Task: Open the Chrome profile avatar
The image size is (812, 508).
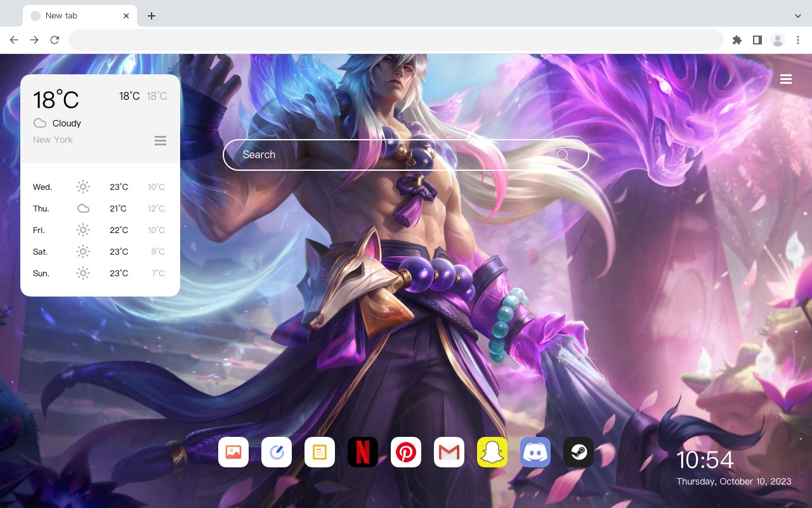Action: (778, 40)
